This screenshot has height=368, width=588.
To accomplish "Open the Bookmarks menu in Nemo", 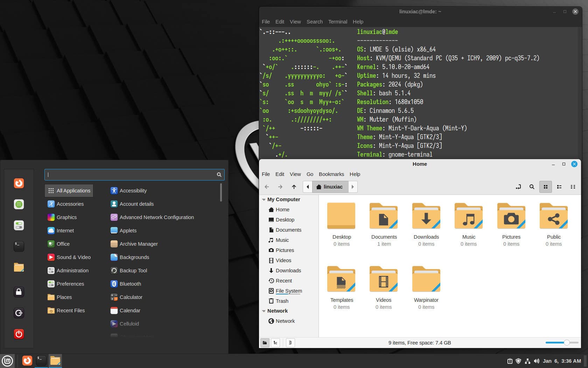I will (331, 174).
